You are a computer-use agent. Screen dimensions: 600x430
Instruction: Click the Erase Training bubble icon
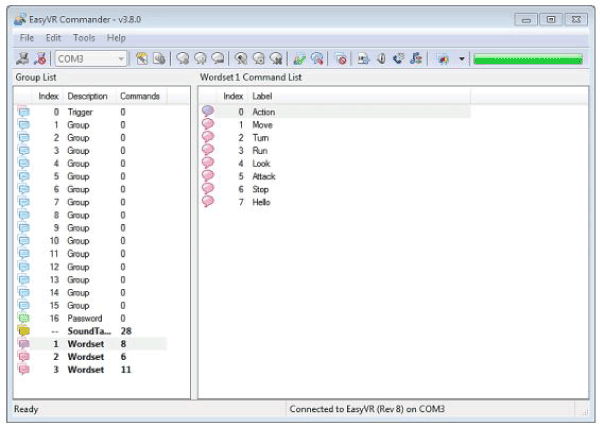[276, 59]
